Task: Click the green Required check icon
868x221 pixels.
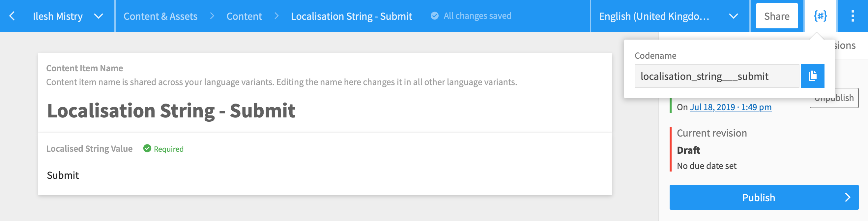Action: pyautogui.click(x=148, y=148)
